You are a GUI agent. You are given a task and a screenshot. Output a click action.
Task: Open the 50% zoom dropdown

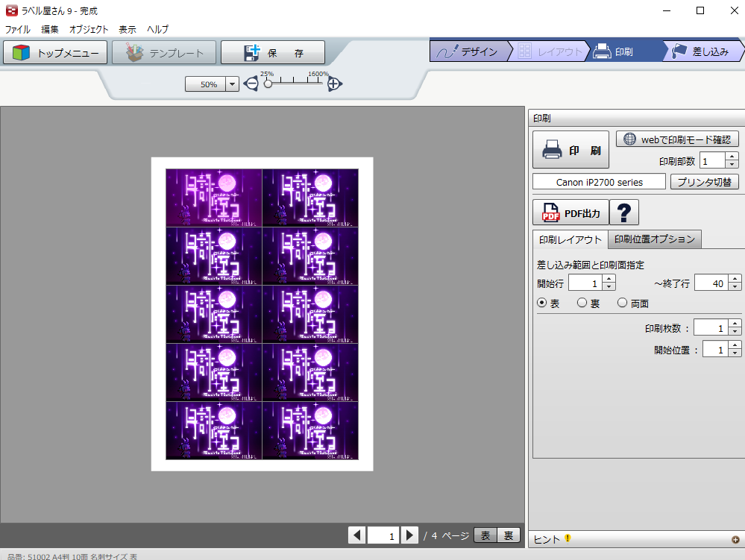(232, 84)
